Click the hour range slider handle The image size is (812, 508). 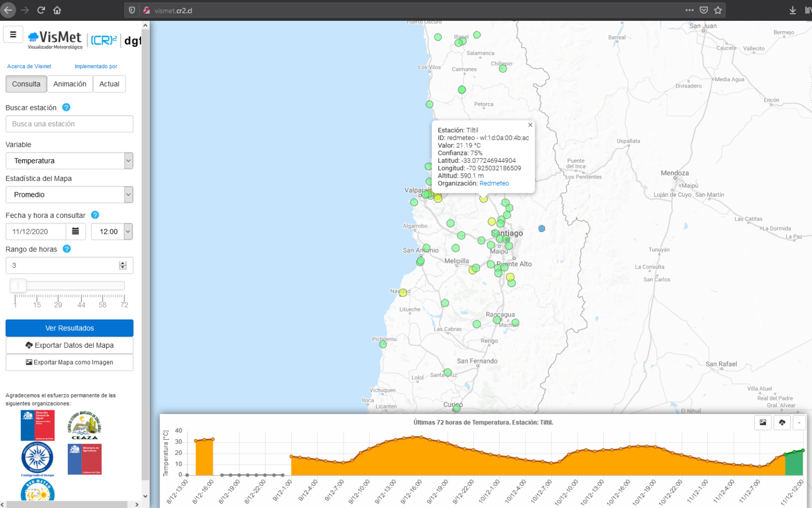18,286
